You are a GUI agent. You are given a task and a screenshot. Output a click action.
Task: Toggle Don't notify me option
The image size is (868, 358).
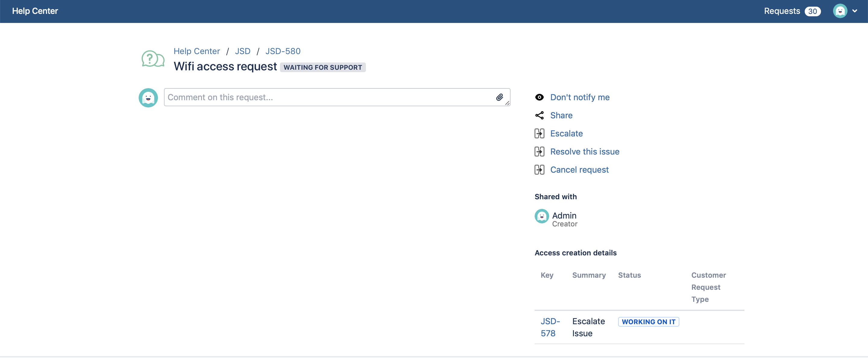point(580,97)
